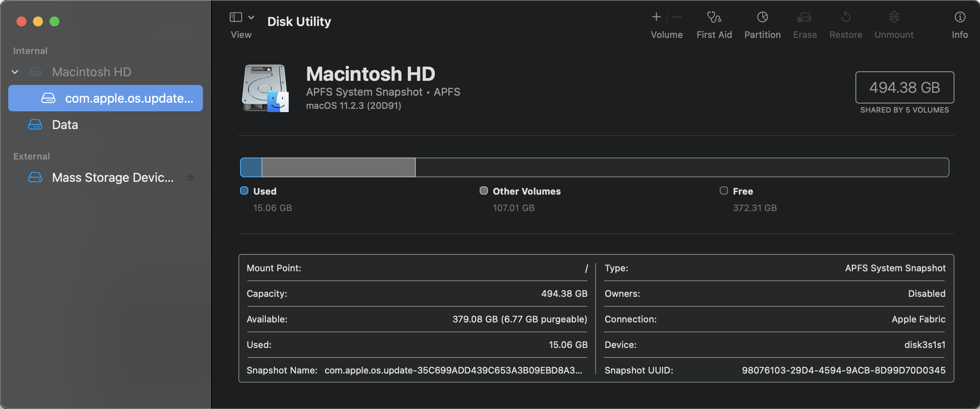Click the Erase disk icon

[804, 17]
